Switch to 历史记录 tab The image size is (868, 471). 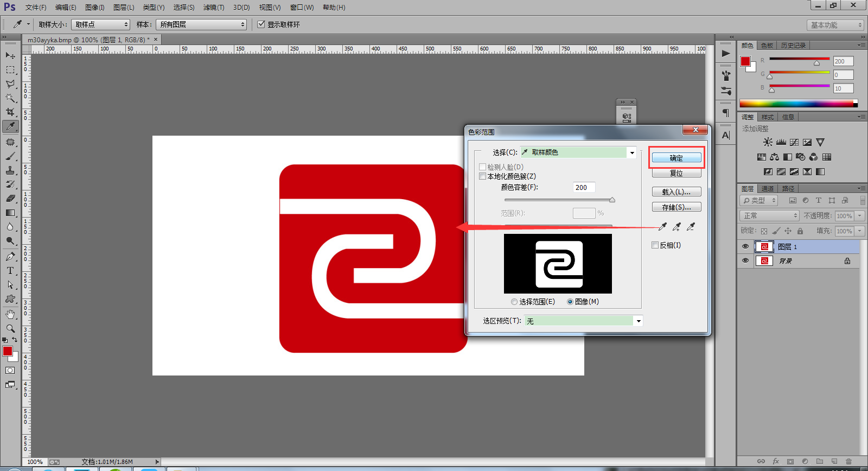(x=794, y=46)
